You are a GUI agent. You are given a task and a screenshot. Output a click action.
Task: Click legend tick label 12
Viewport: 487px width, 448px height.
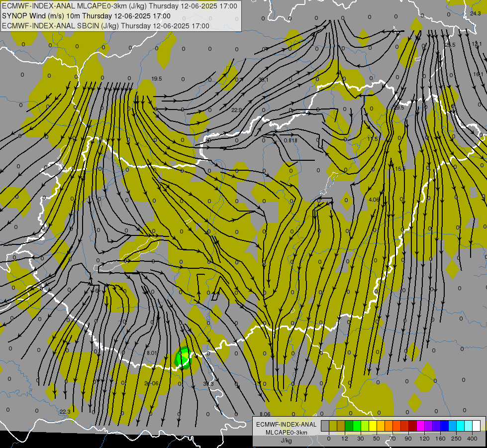[345, 439]
